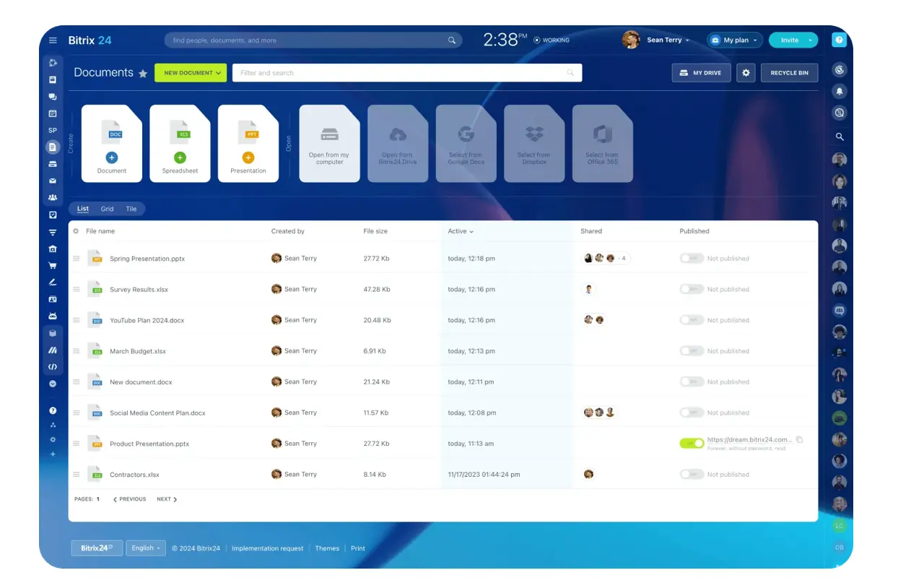Enable publishing for Spring Presentation.pptx

pos(691,258)
